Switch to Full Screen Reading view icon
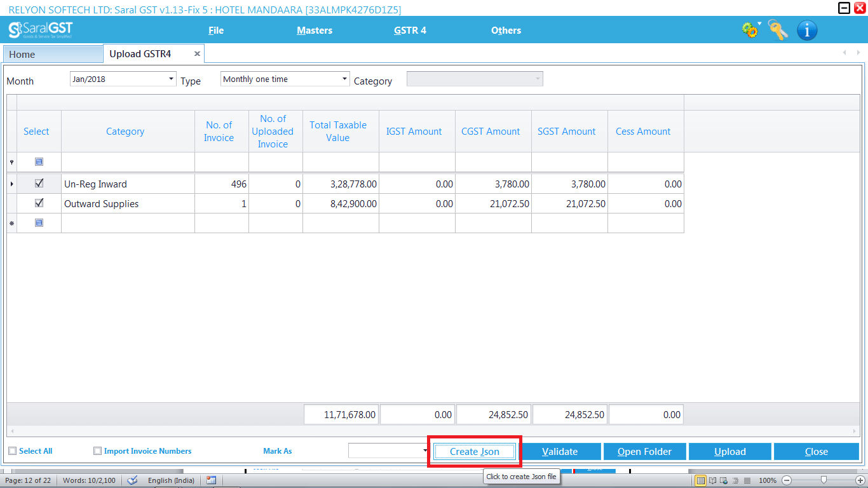This screenshot has height=488, width=868. [713, 480]
